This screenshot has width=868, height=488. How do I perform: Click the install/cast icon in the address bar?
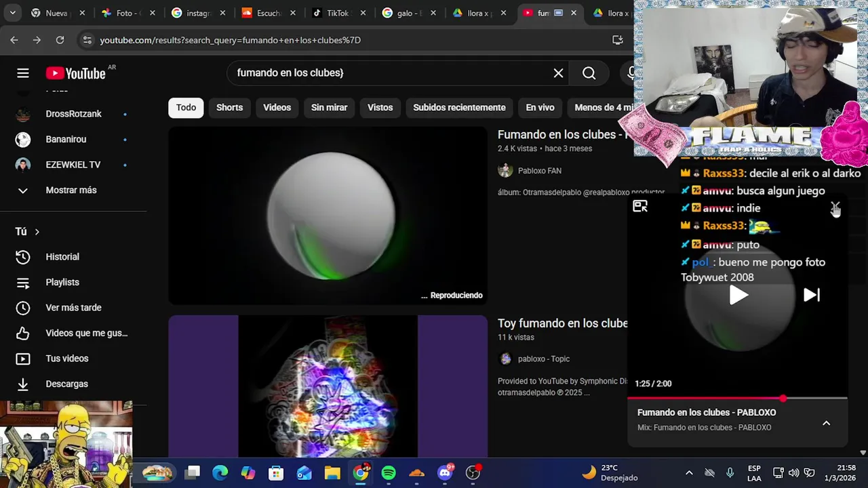(x=617, y=40)
